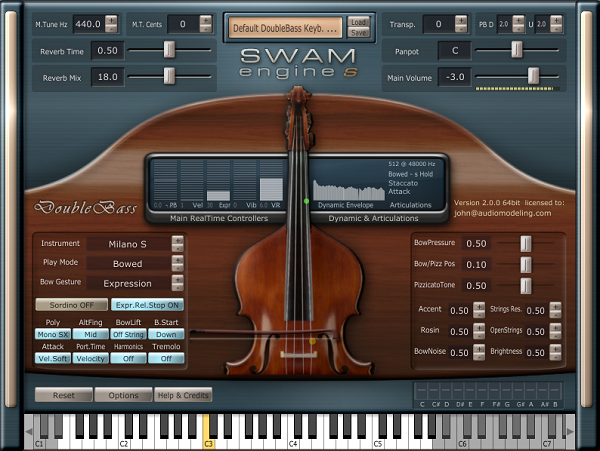Screen dimensions: 600x451
Task: Click the Reverb Mix slider handle
Action: click(169, 76)
